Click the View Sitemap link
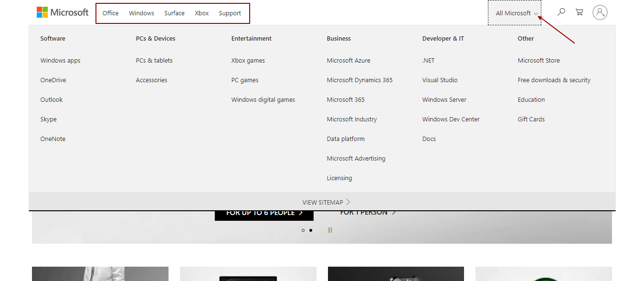644x281 pixels. click(327, 202)
